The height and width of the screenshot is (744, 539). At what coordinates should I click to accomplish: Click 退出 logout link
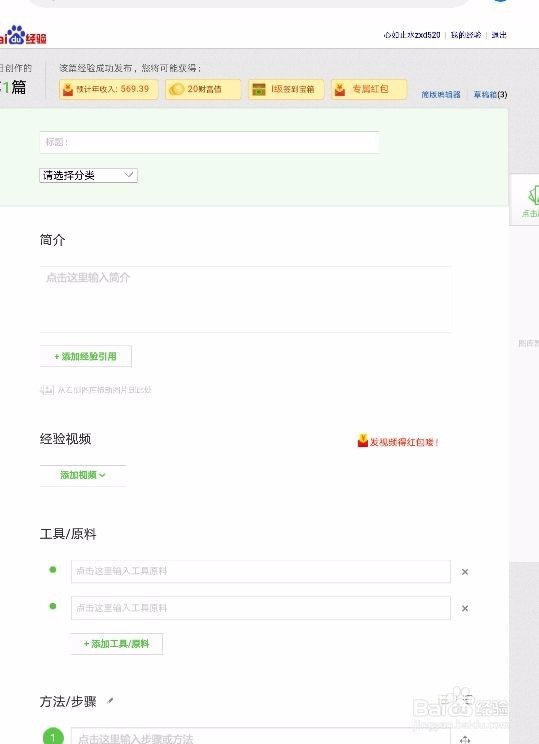(x=499, y=35)
